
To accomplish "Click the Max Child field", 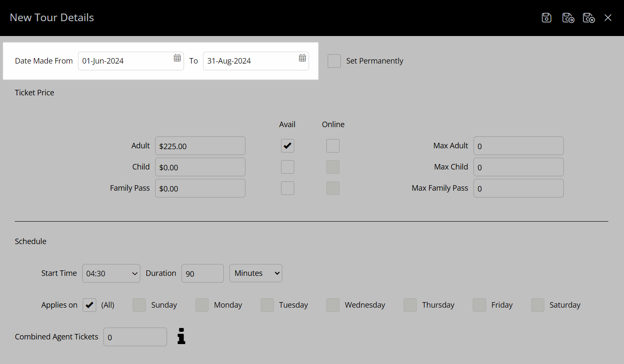I will (518, 167).
